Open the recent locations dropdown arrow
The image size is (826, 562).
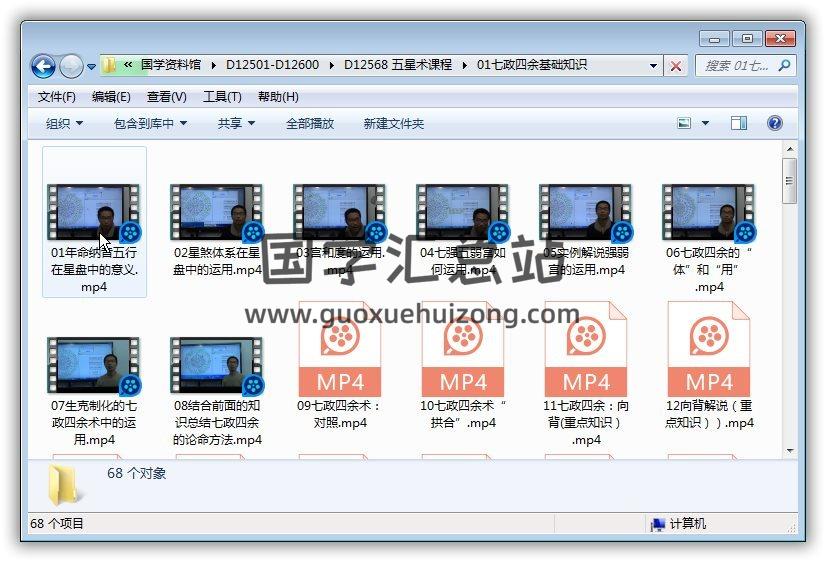coord(91,67)
